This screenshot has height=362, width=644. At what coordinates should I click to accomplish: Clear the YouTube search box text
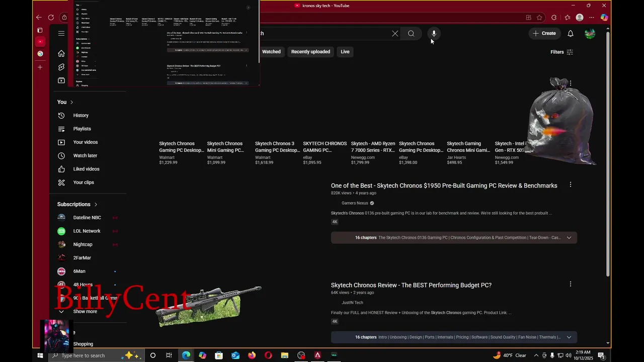tap(395, 34)
